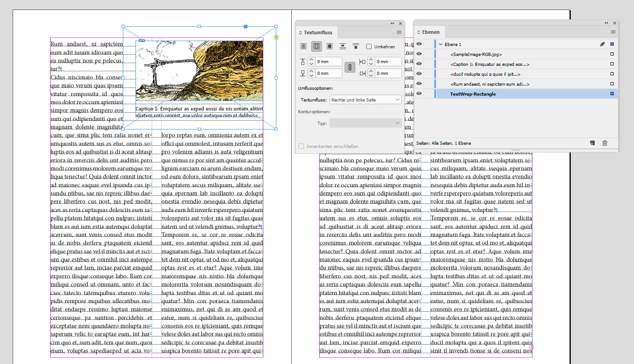Click the right offset icon in Textumfluss
This screenshot has width=634, height=364.
(x=362, y=73)
